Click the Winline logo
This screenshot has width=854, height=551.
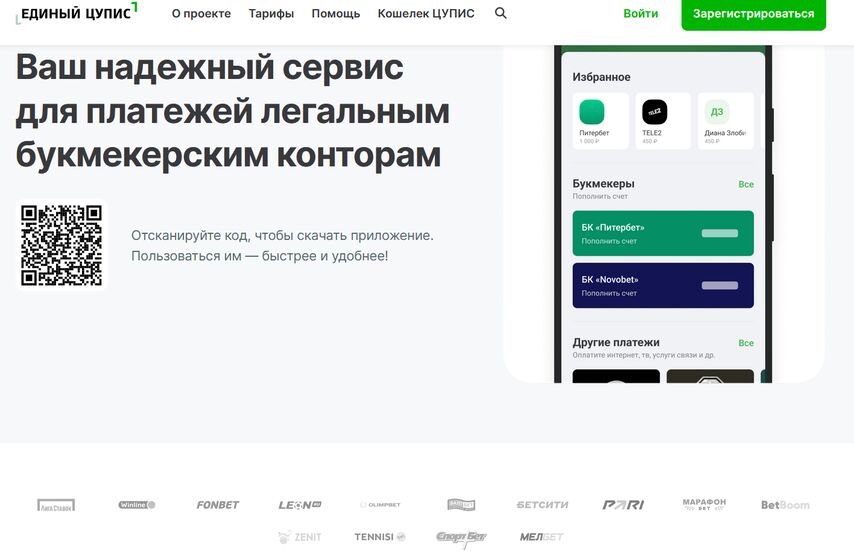[137, 505]
